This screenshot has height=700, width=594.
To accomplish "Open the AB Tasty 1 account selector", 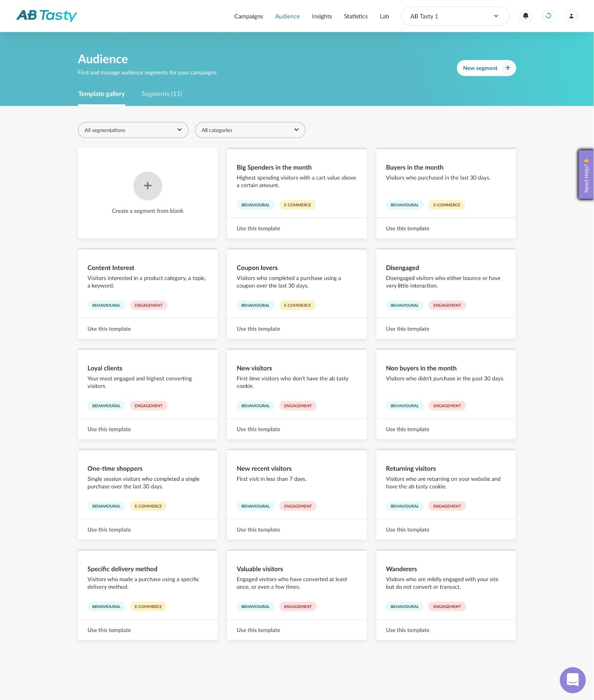I will coord(455,16).
